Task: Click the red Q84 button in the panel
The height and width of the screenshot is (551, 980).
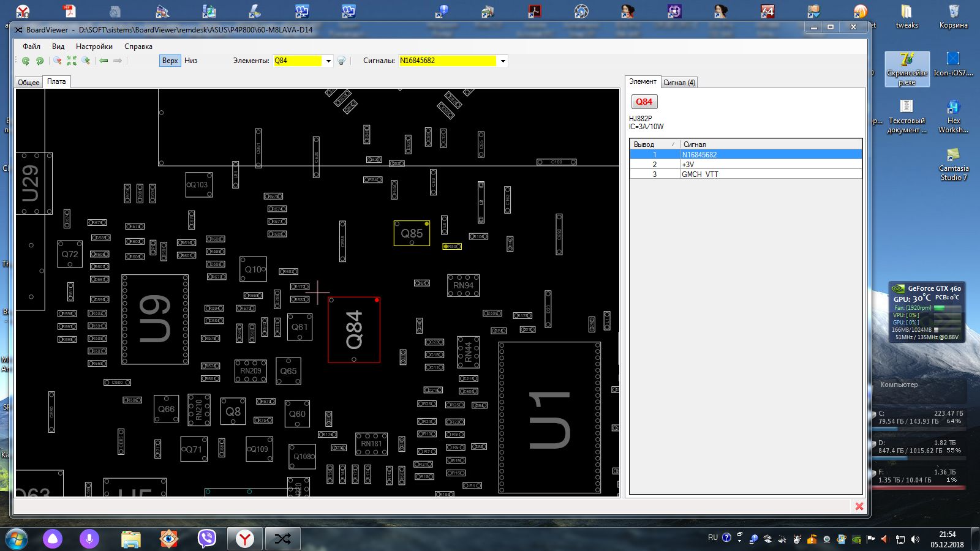Action: [644, 102]
